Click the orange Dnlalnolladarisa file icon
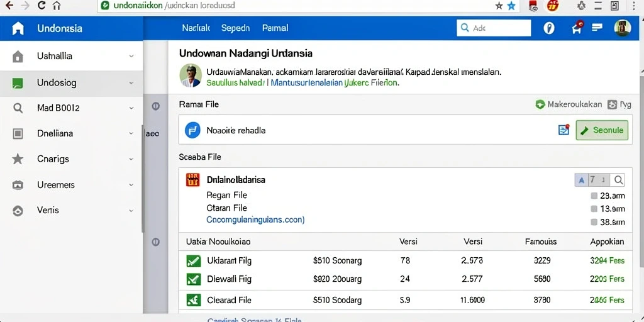 192,179
